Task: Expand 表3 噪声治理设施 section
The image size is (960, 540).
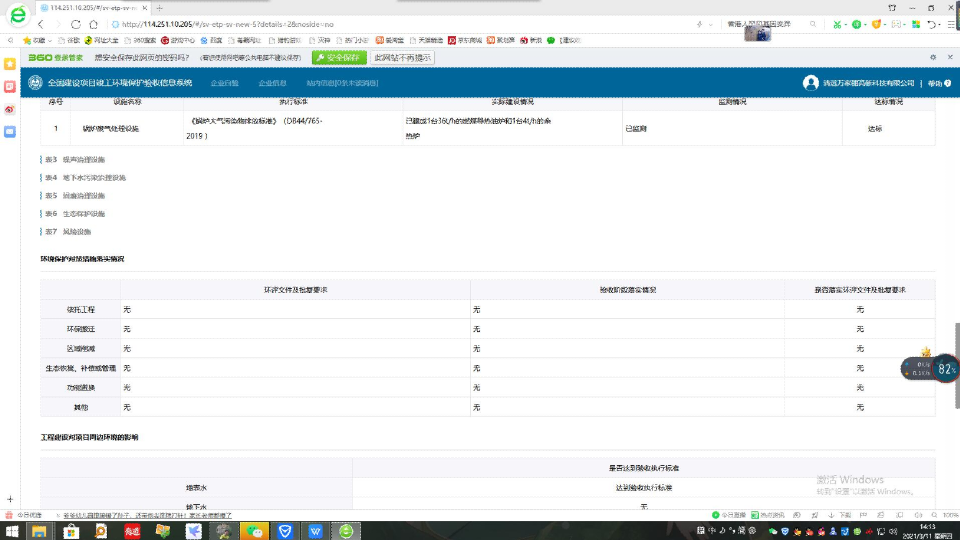Action: coord(82,159)
